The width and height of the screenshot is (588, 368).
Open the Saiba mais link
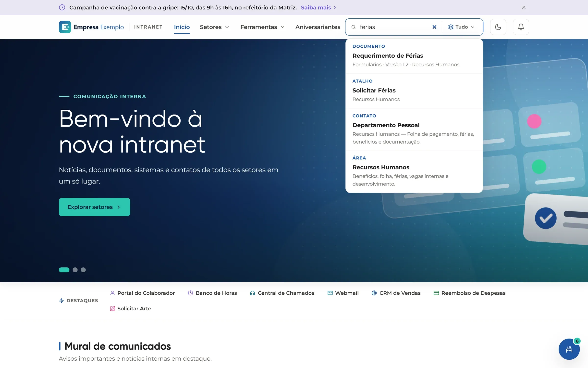[318, 7]
